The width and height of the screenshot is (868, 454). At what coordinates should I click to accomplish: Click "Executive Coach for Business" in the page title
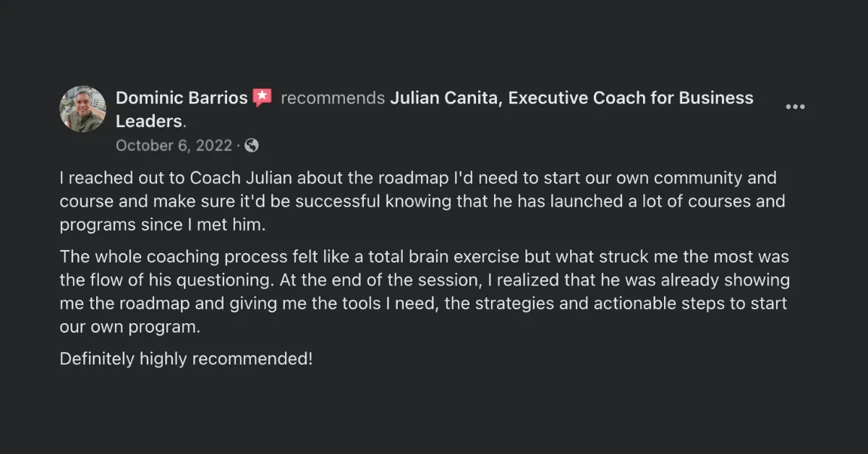point(631,98)
